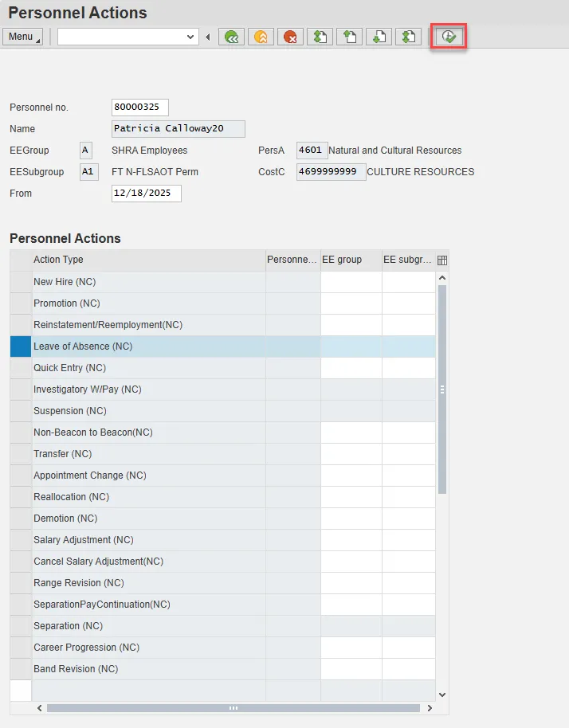Image resolution: width=569 pixels, height=728 pixels.
Task: Click EE group cell in Transfer row
Action: (351, 454)
